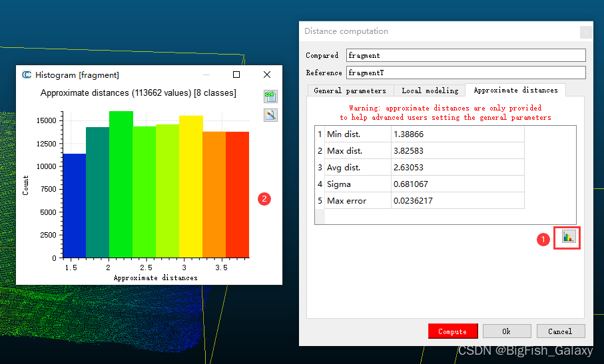The height and width of the screenshot is (364, 604).
Task: Select the value 0.681067 cell
Action: pyautogui.click(x=457, y=184)
